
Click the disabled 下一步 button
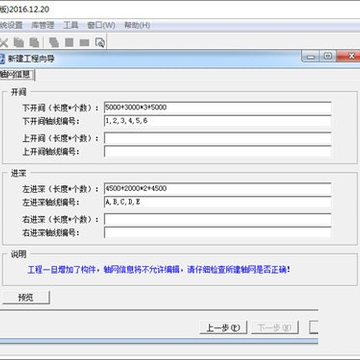tap(275, 328)
